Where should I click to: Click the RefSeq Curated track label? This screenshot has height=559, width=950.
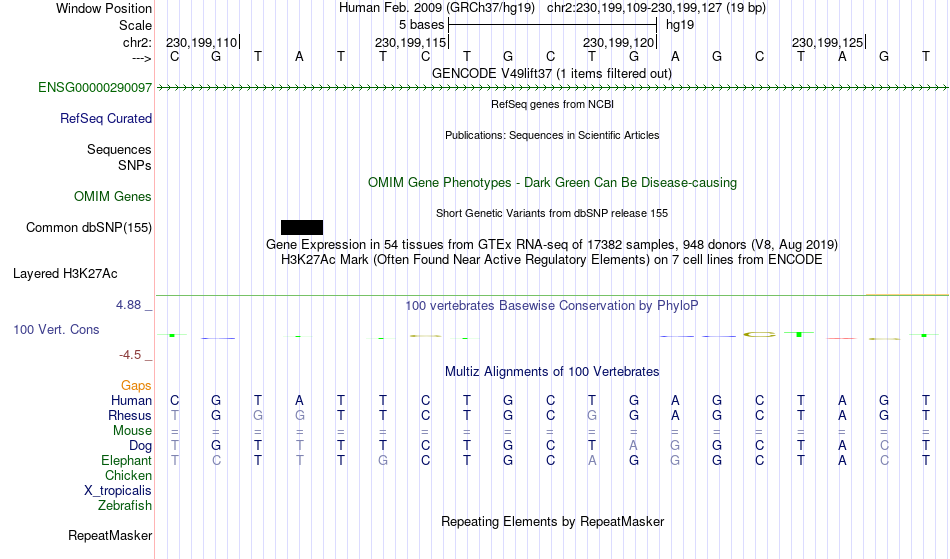pos(106,119)
